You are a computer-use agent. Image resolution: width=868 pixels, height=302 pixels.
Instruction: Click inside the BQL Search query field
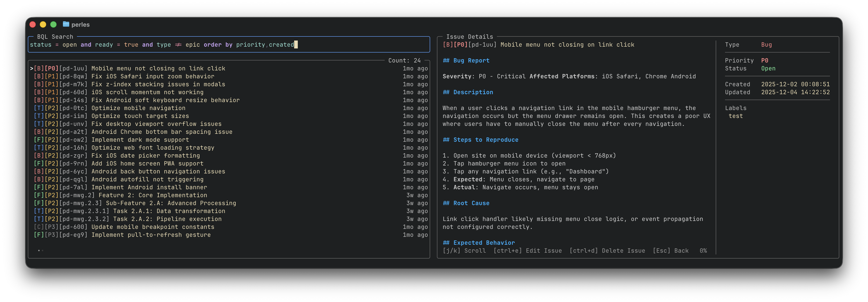[x=229, y=45]
